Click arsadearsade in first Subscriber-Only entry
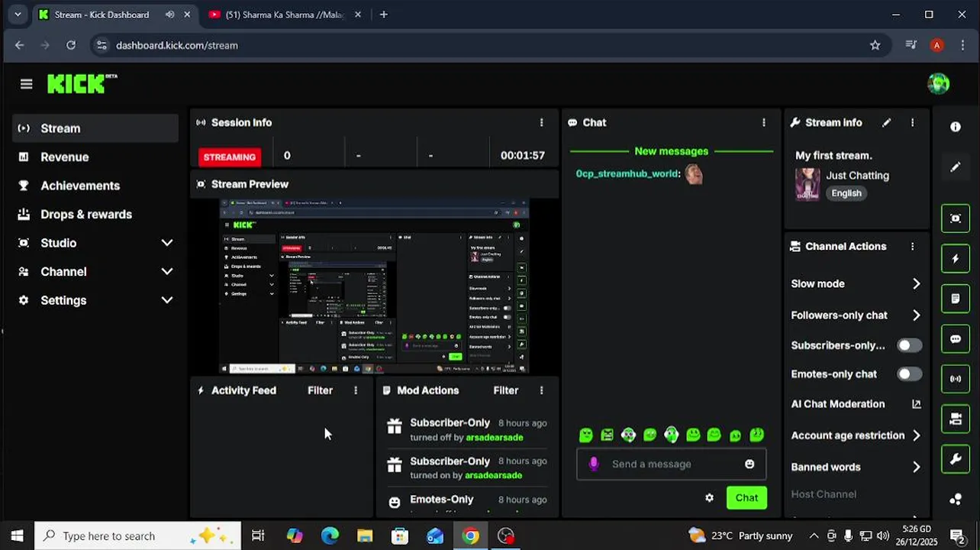This screenshot has height=550, width=980. [494, 438]
